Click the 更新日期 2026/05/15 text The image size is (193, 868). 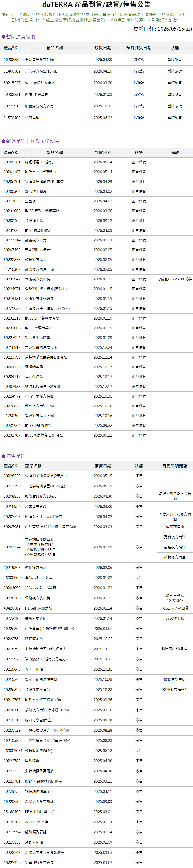pos(163,29)
